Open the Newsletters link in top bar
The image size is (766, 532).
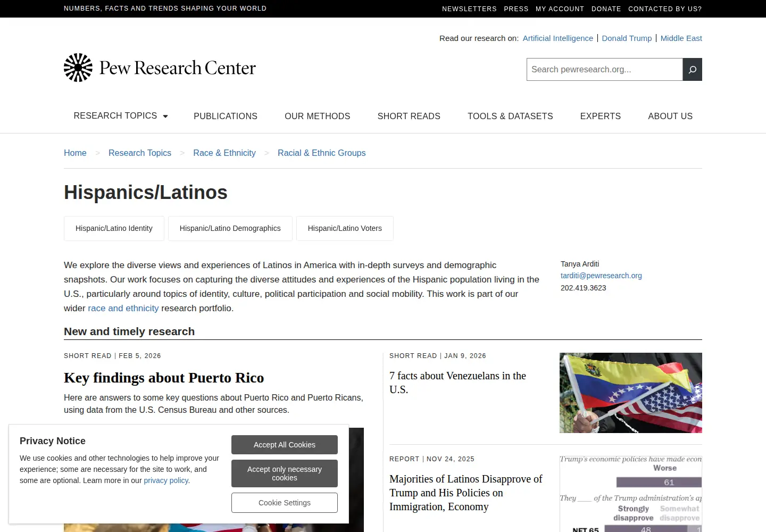(x=469, y=9)
